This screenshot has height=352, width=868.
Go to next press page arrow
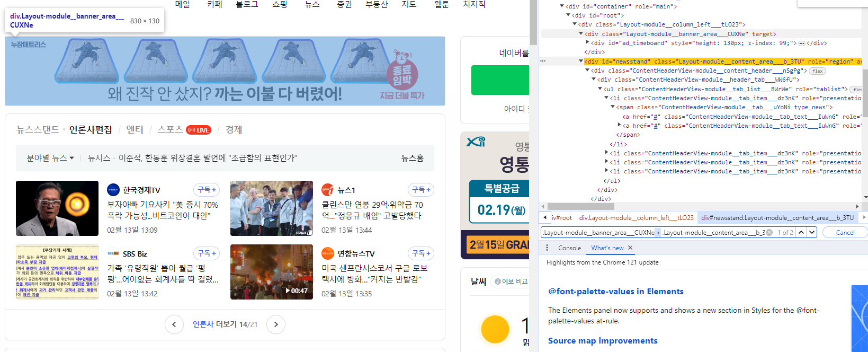coord(276,324)
